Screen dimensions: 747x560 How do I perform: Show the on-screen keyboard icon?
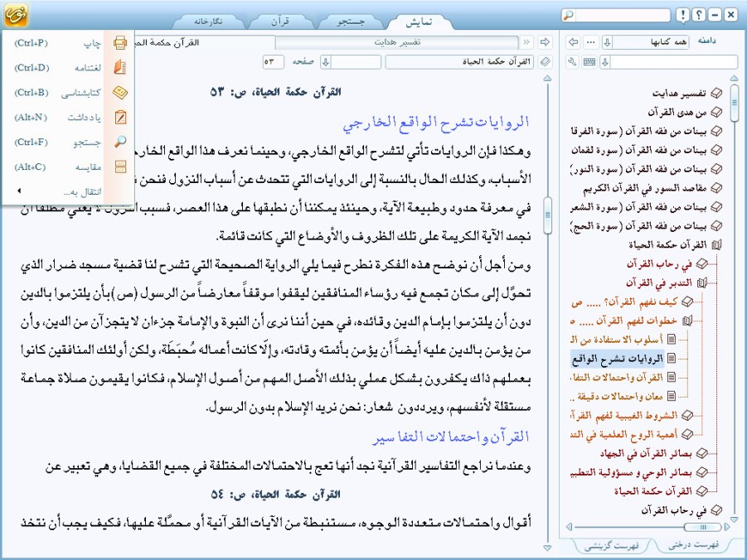point(589,62)
